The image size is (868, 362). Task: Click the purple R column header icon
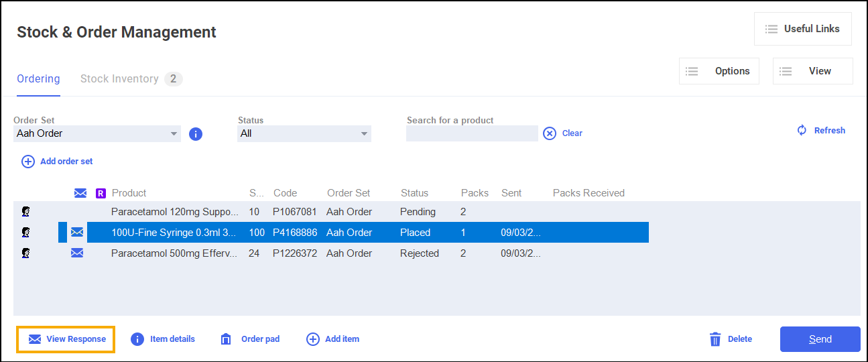(x=101, y=193)
